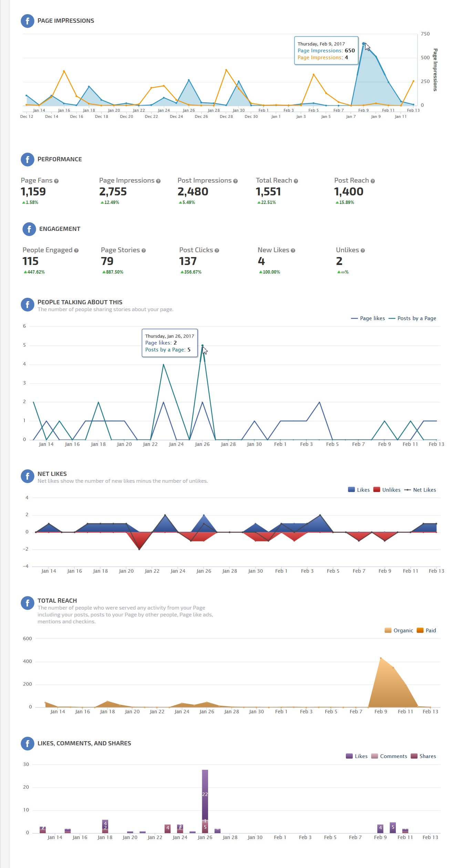Click the Facebook icon beside Engagement heading
Viewport: 453px width, 868px height.
(29, 229)
